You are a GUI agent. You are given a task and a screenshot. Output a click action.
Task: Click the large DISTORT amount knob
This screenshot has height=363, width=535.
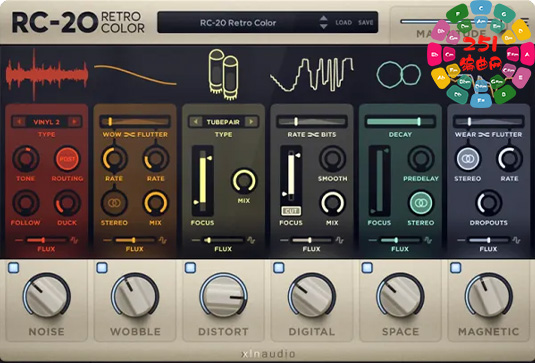[x=223, y=296]
